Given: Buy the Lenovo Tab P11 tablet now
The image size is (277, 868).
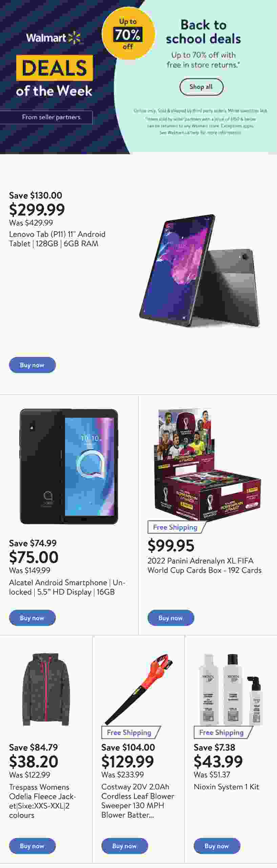Looking at the screenshot, I should (x=32, y=365).
